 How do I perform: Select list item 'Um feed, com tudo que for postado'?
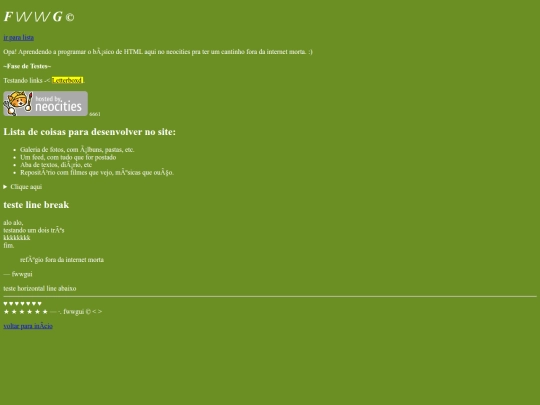pyautogui.click(x=68, y=157)
